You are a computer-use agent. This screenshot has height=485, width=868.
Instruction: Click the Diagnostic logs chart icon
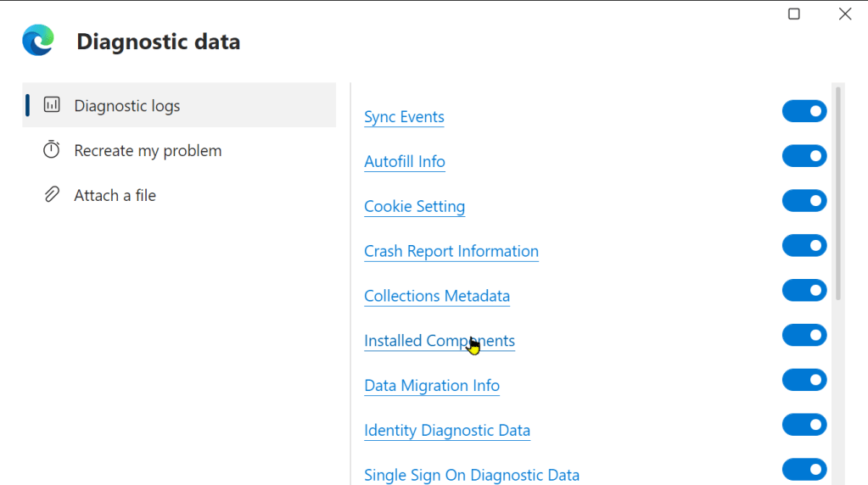(52, 105)
